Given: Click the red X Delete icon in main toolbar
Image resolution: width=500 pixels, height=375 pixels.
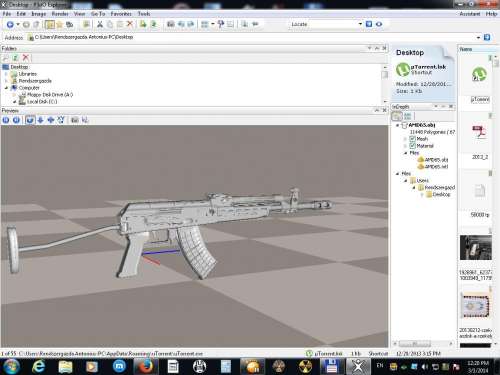Looking at the screenshot, I should coord(130,24).
